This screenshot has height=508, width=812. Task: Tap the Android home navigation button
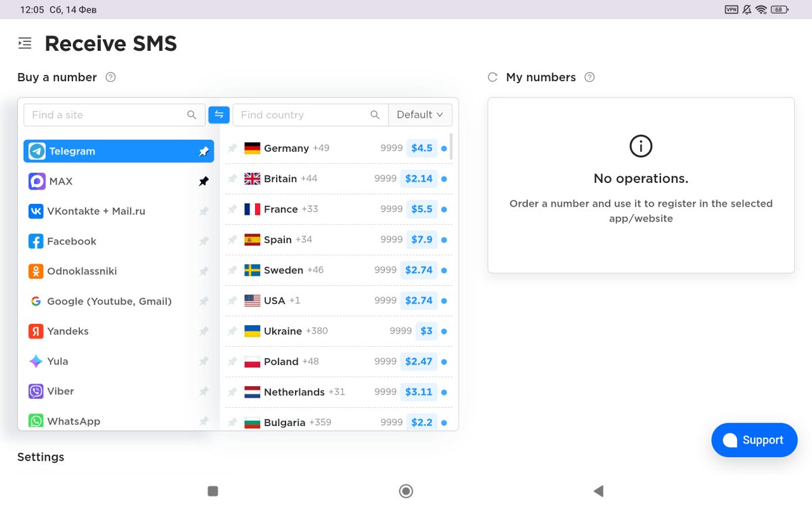(x=406, y=491)
